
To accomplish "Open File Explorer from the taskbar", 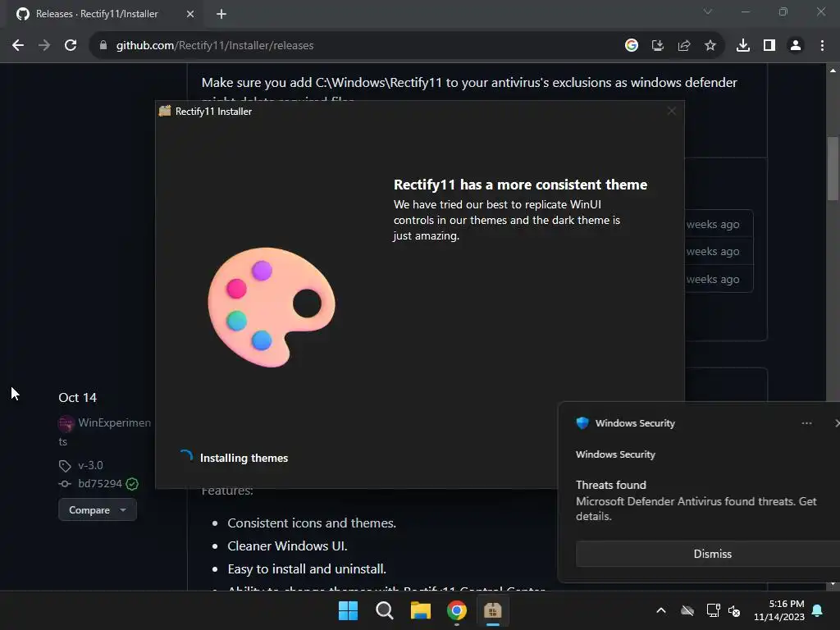I will 421,610.
